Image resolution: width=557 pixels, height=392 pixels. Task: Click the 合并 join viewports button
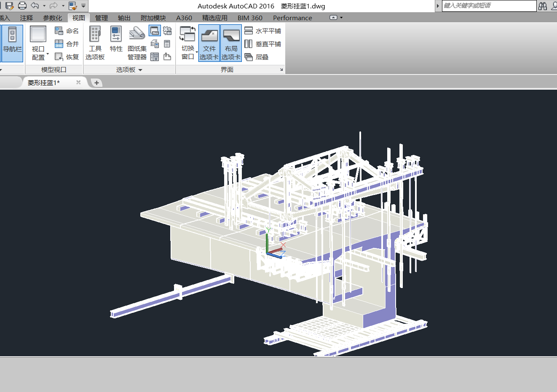coord(67,44)
